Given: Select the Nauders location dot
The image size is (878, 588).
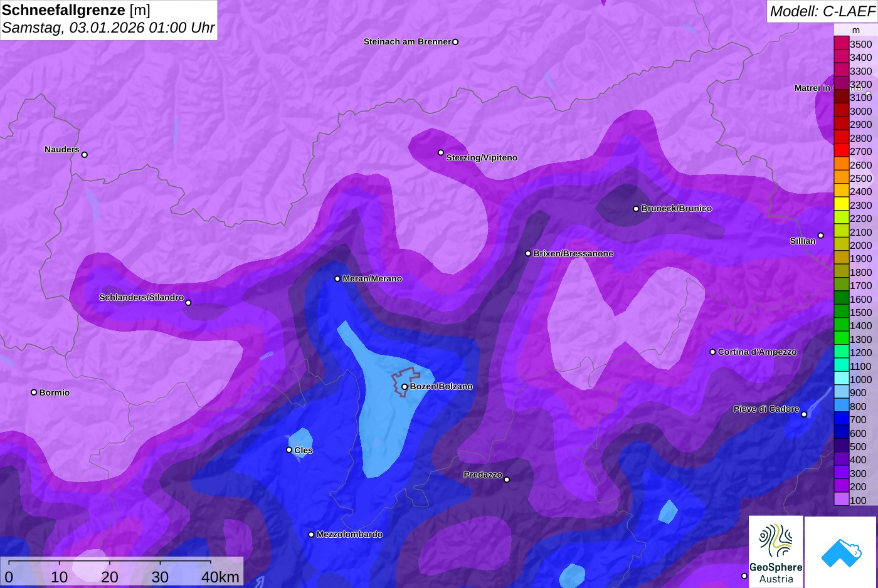Looking at the screenshot, I should pos(85,154).
